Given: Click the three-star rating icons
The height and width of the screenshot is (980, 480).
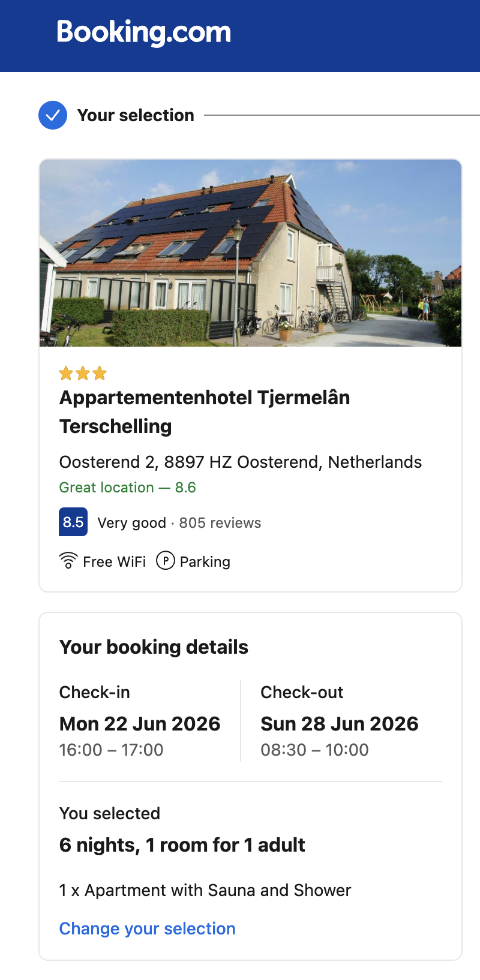Looking at the screenshot, I should [x=83, y=374].
